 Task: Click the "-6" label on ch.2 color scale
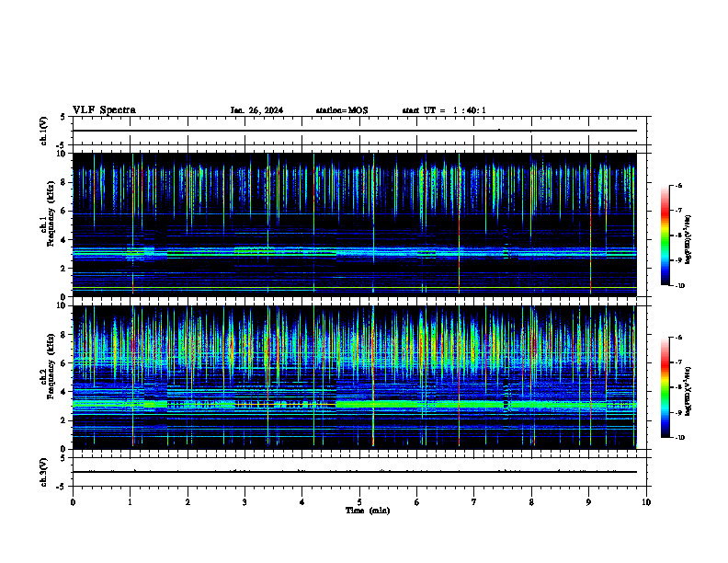pyautogui.click(x=678, y=338)
